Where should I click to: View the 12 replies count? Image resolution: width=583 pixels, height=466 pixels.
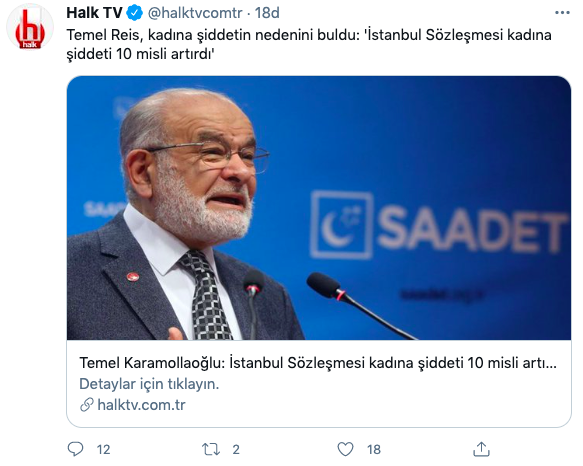pos(103,450)
